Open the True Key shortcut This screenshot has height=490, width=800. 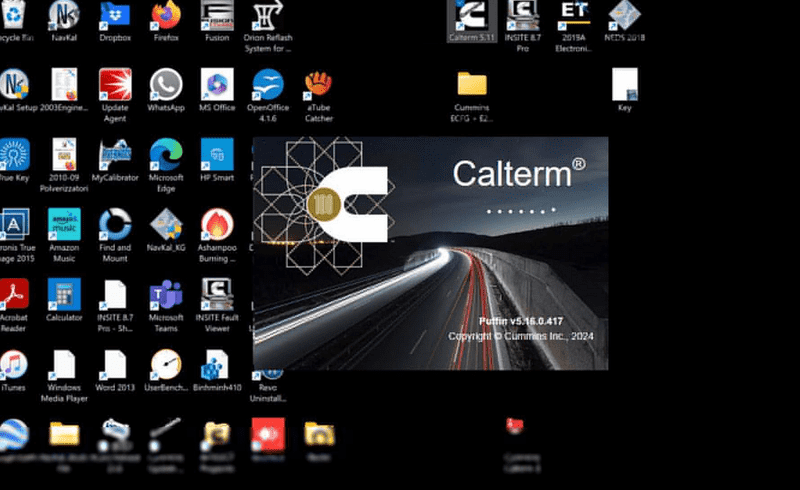(x=14, y=160)
